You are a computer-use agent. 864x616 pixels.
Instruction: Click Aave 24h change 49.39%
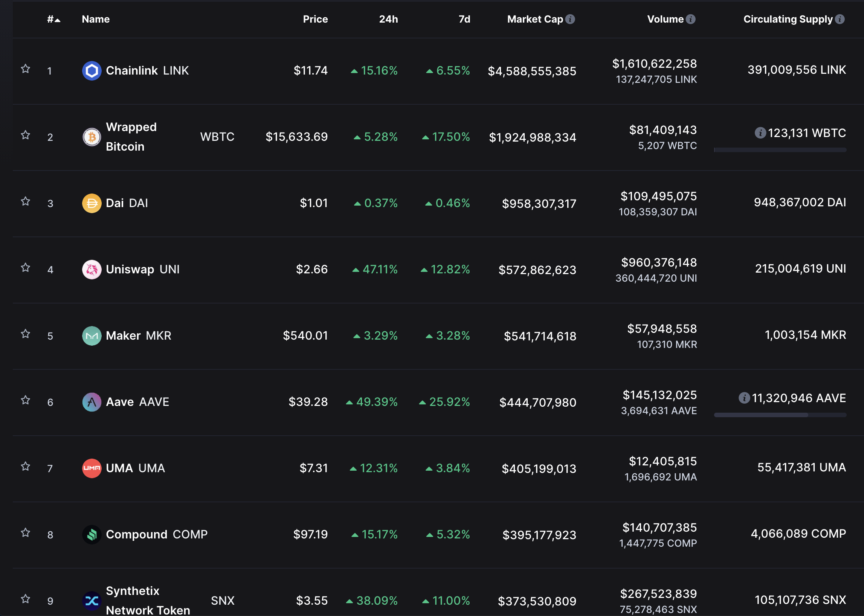tap(372, 402)
